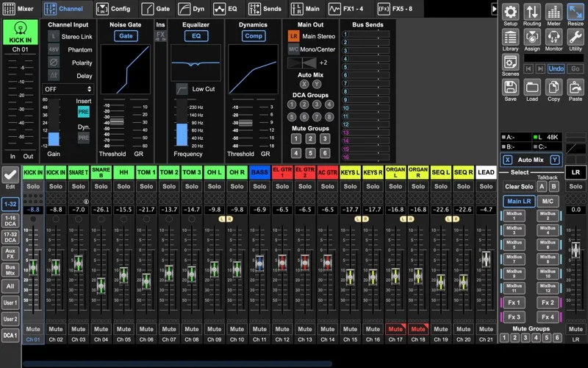
Task: Click the Copy icon
Action: (x=554, y=87)
